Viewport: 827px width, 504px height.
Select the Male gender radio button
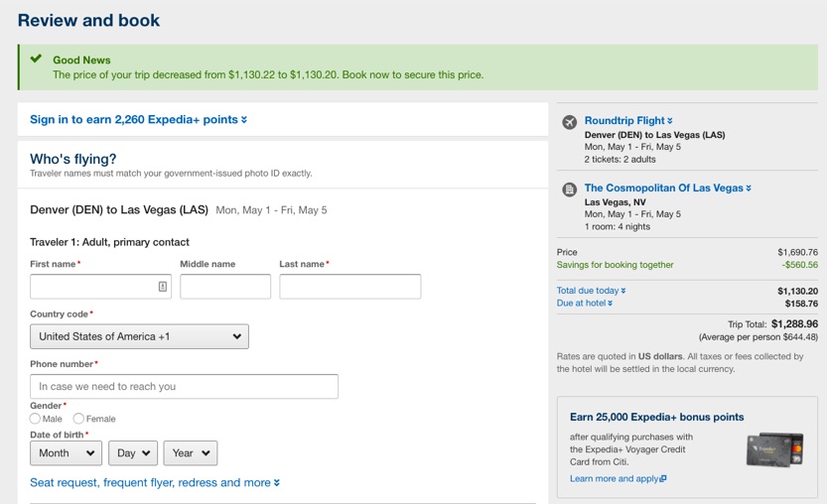(x=35, y=419)
